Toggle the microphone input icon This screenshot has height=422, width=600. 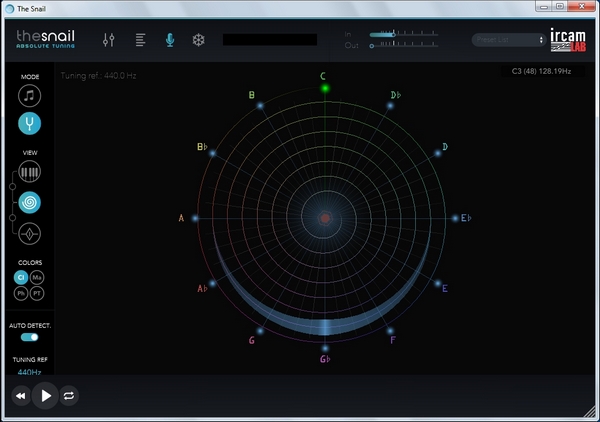[170, 40]
